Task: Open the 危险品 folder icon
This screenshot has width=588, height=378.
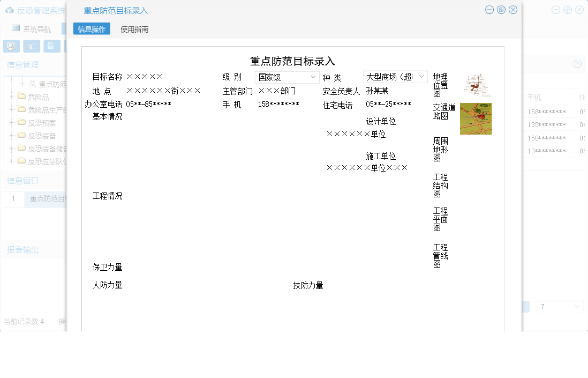Action: point(22,97)
